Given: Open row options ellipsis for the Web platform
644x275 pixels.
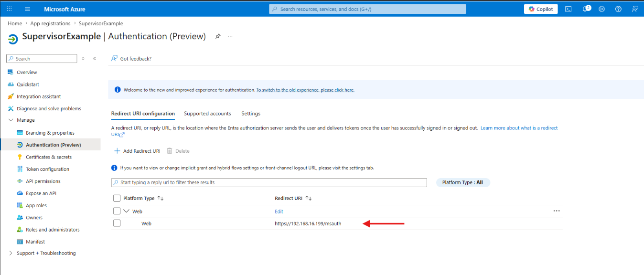Looking at the screenshot, I should (556, 211).
